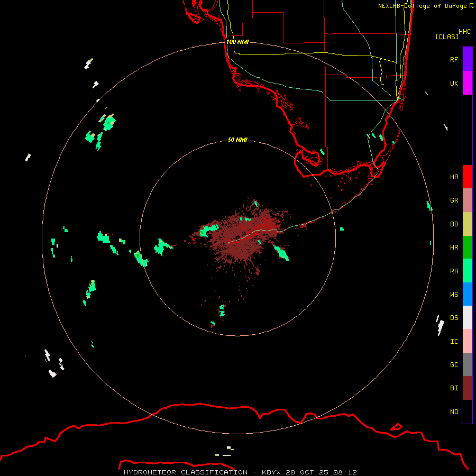This screenshot has width=476, height=476.
Task: Pick the RA light green legend swatch
Action: [467, 271]
